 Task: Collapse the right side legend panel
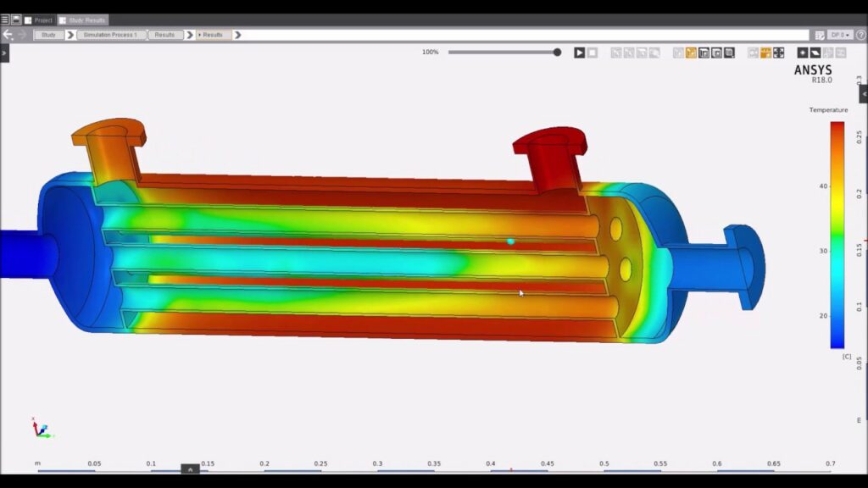[863, 93]
